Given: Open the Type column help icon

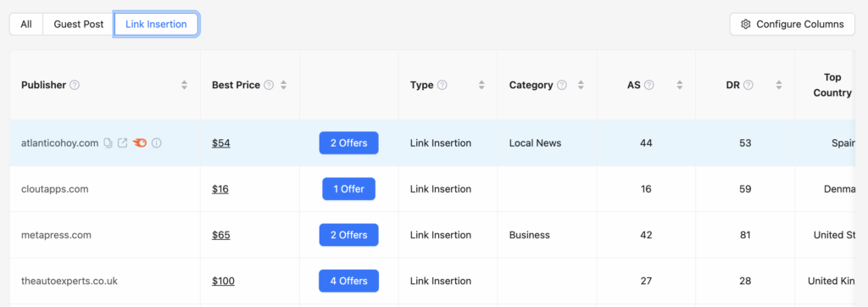Looking at the screenshot, I should pyautogui.click(x=442, y=85).
